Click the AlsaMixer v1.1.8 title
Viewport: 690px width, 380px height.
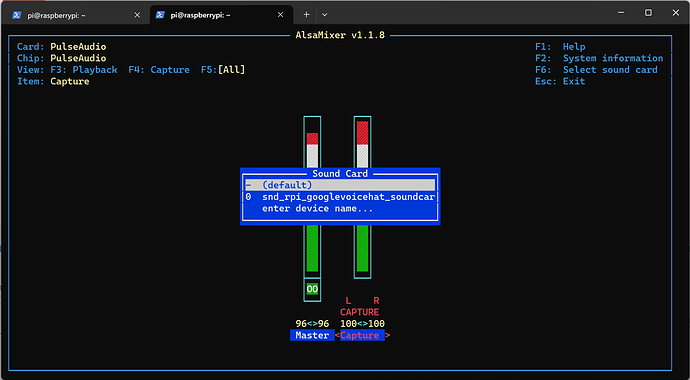(x=340, y=35)
